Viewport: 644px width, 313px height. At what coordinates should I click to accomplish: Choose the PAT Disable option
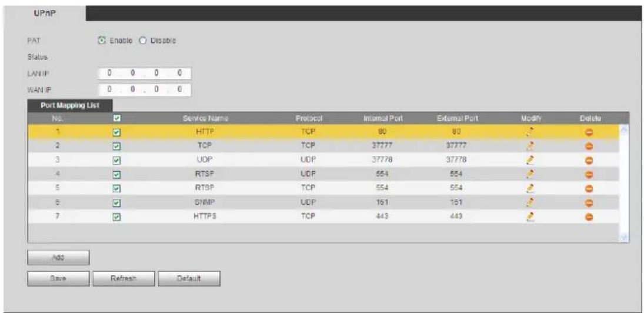[142, 40]
